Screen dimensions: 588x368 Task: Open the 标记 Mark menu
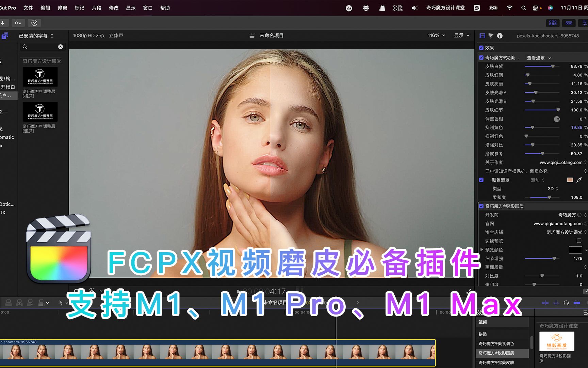coord(79,8)
